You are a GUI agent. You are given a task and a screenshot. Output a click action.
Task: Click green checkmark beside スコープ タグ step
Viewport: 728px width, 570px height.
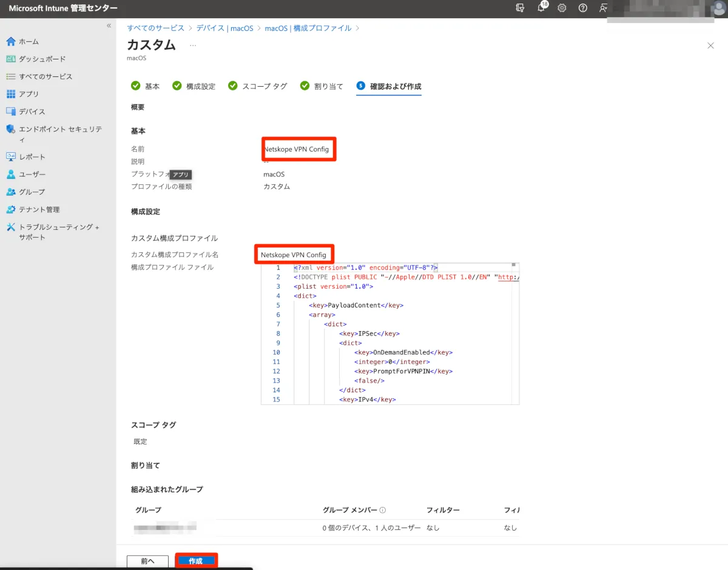[x=232, y=85]
